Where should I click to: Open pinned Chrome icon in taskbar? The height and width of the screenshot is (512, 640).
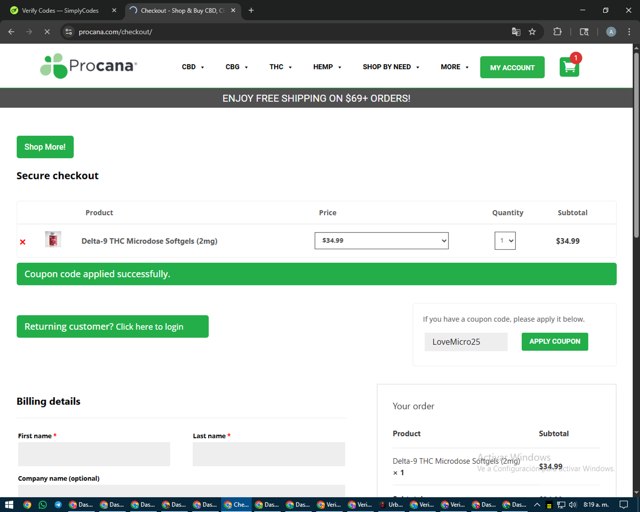[27, 505]
